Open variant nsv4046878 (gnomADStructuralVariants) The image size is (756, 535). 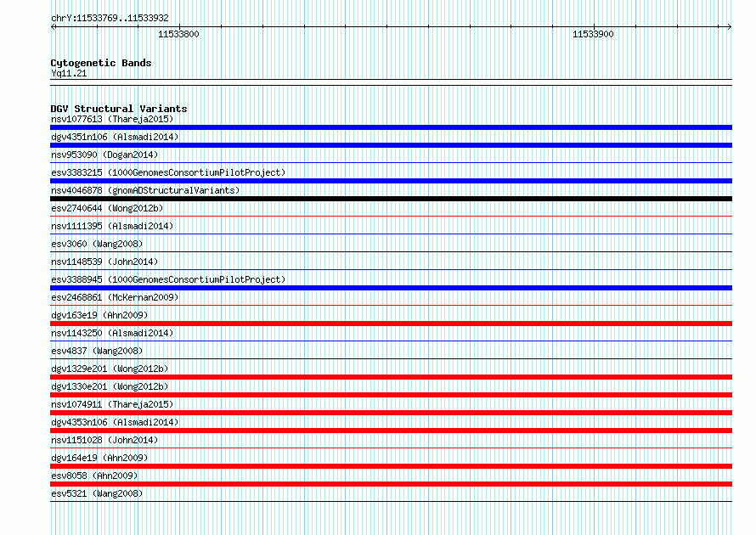pos(145,190)
